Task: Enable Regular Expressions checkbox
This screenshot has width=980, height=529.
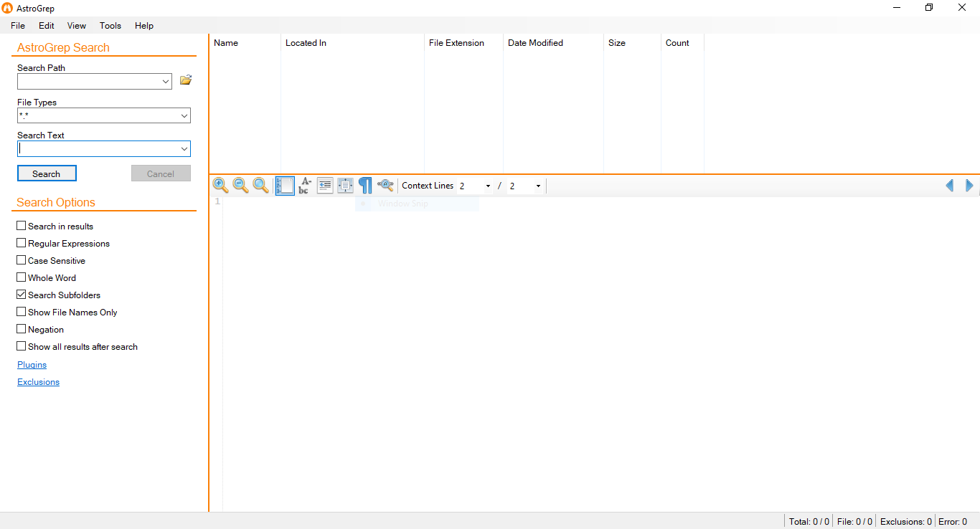Action: click(22, 243)
